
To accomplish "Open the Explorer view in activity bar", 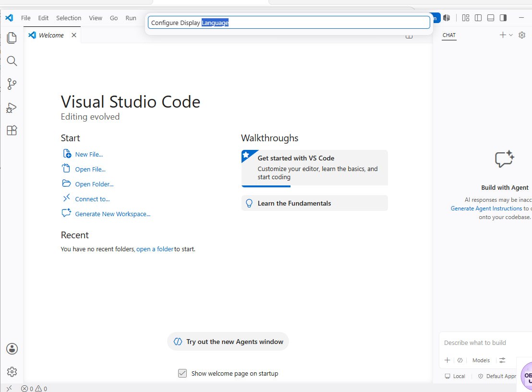I will click(12, 37).
